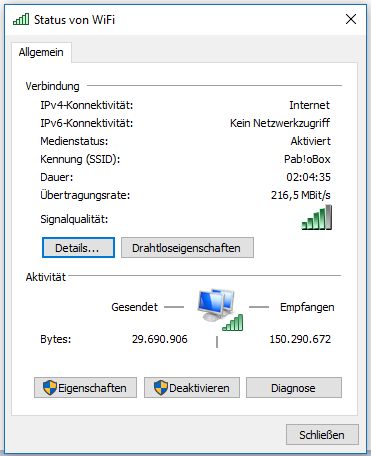The width and height of the screenshot is (371, 456).
Task: Click the Signalqualität label
Action: [x=74, y=219]
